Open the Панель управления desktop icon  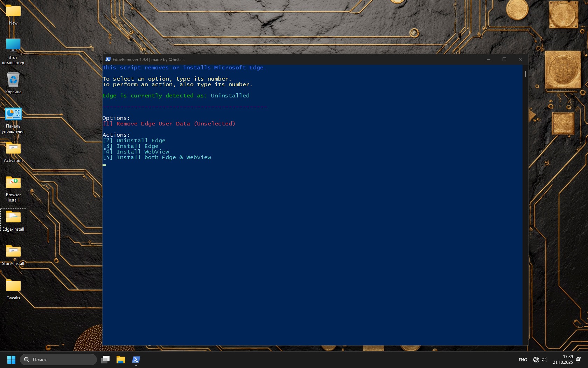13,121
